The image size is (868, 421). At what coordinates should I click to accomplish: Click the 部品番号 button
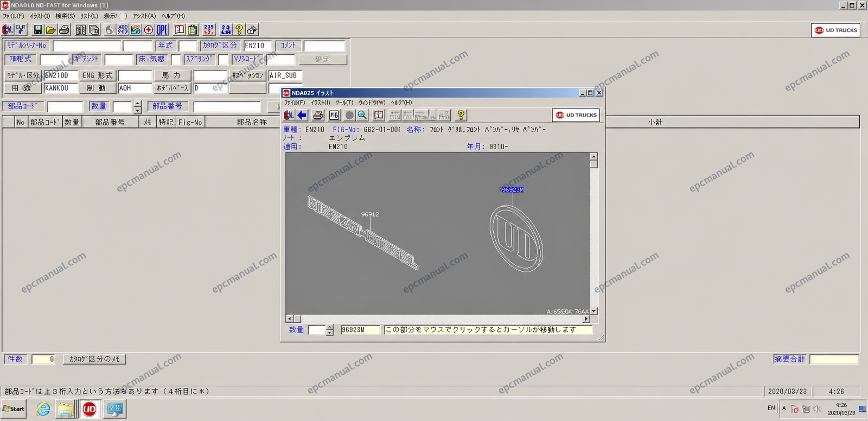click(168, 106)
